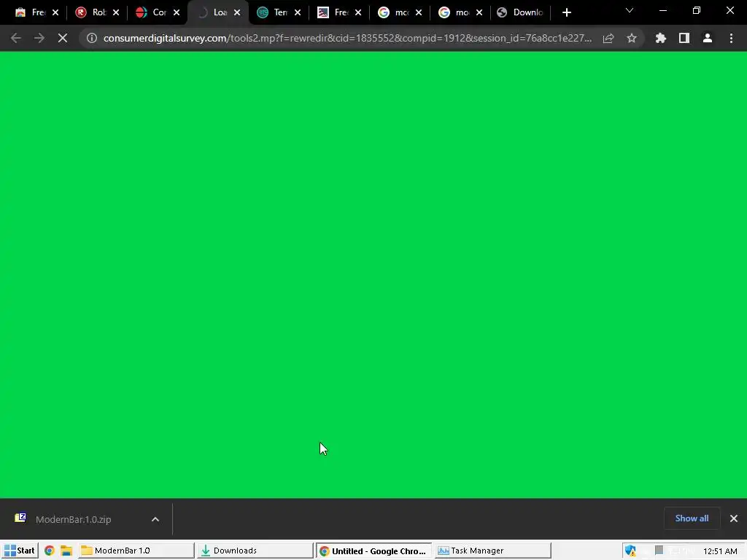The height and width of the screenshot is (560, 747).
Task: Close the downloads bar
Action: 734,518
